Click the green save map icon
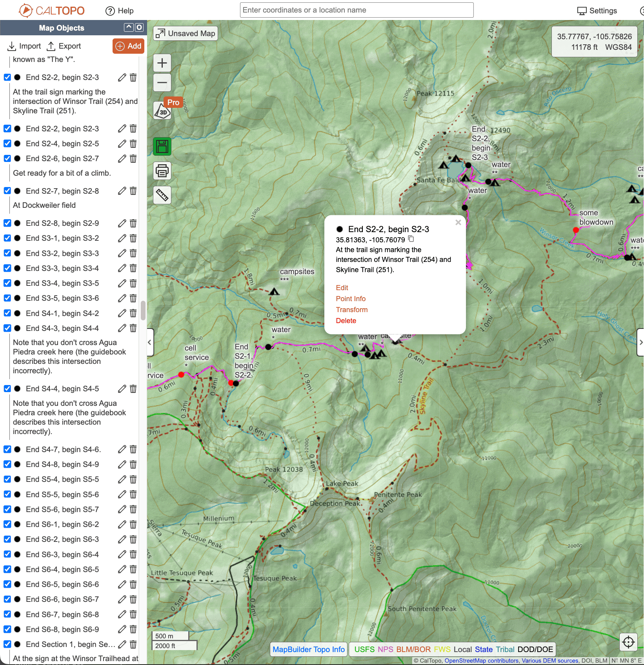This screenshot has height=665, width=644. point(162,146)
